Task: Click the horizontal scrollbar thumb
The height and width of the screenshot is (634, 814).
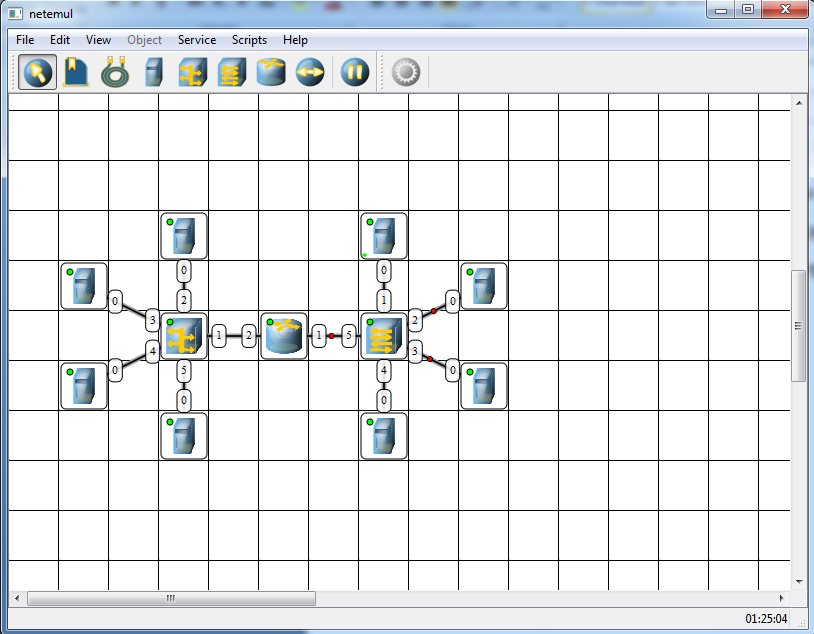Action: click(x=171, y=598)
